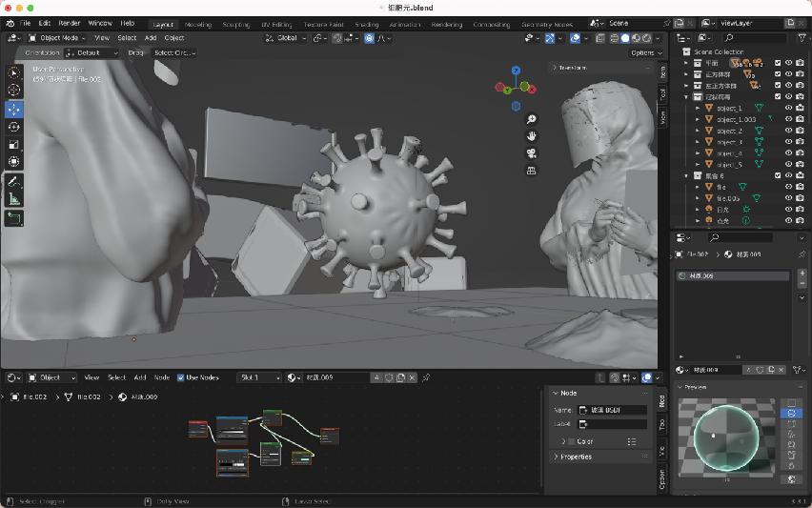Hide 日光 light with its eye icon

pyautogui.click(x=789, y=210)
